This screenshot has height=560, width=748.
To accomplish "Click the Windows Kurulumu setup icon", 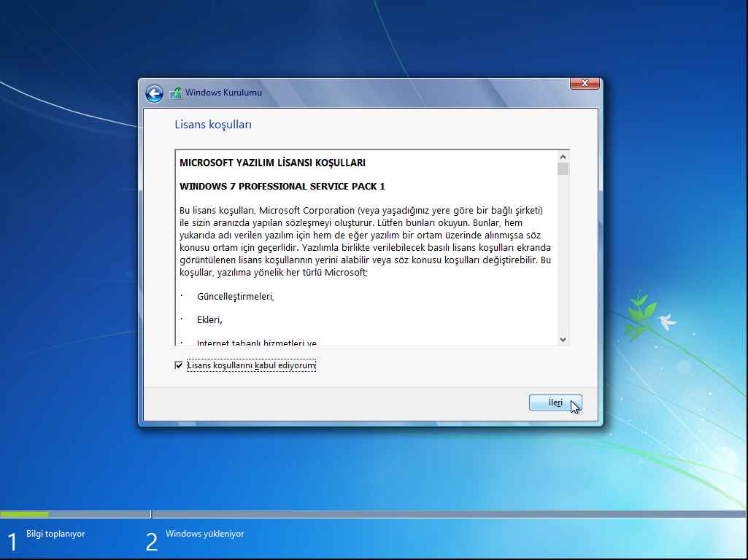I will coord(176,93).
